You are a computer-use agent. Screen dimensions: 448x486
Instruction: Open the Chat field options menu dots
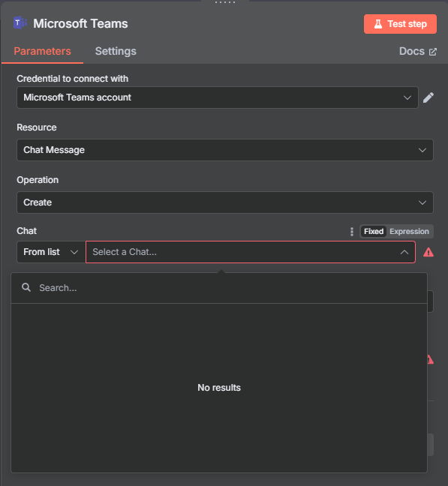click(352, 232)
